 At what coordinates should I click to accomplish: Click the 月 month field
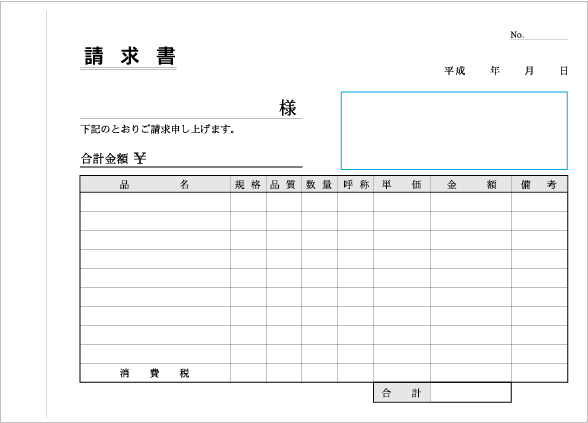(x=529, y=70)
